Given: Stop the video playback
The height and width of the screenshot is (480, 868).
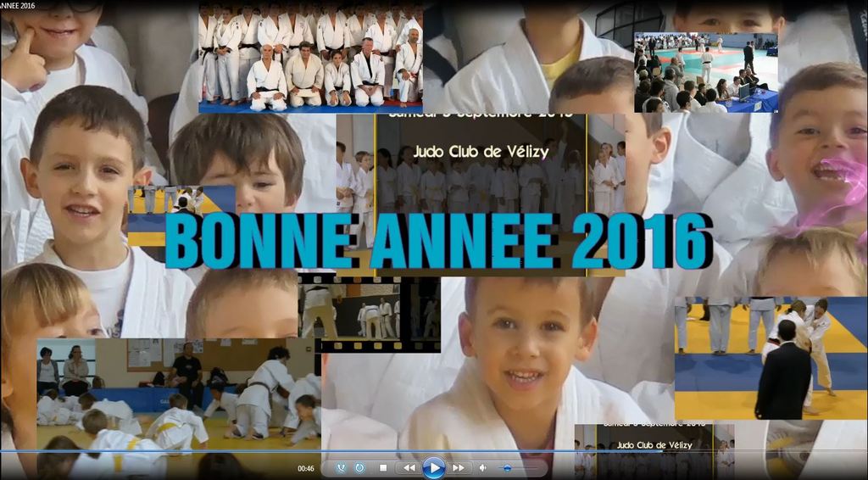Looking at the screenshot, I should pos(383,467).
